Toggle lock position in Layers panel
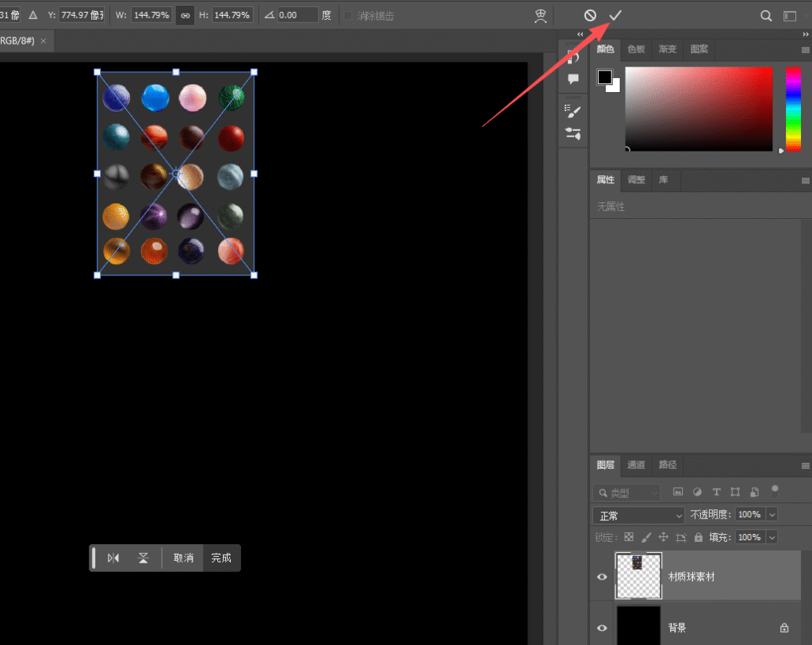 click(664, 537)
